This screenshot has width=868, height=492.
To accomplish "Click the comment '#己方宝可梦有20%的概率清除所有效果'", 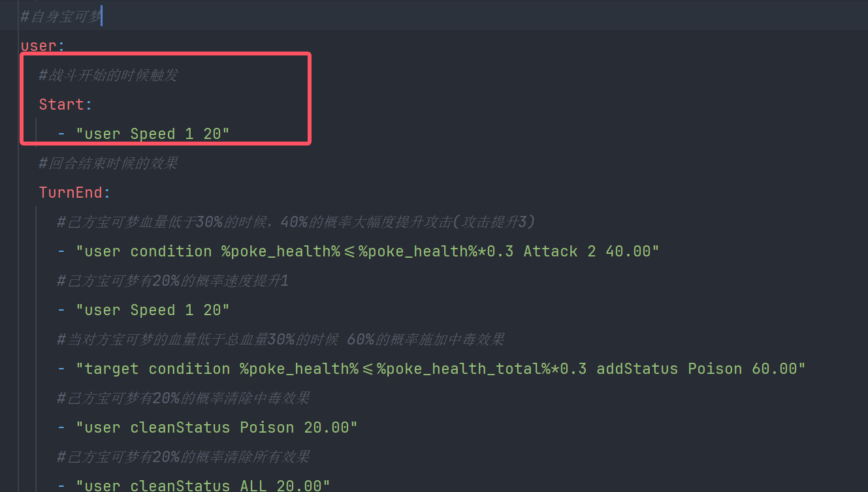I will [184, 457].
